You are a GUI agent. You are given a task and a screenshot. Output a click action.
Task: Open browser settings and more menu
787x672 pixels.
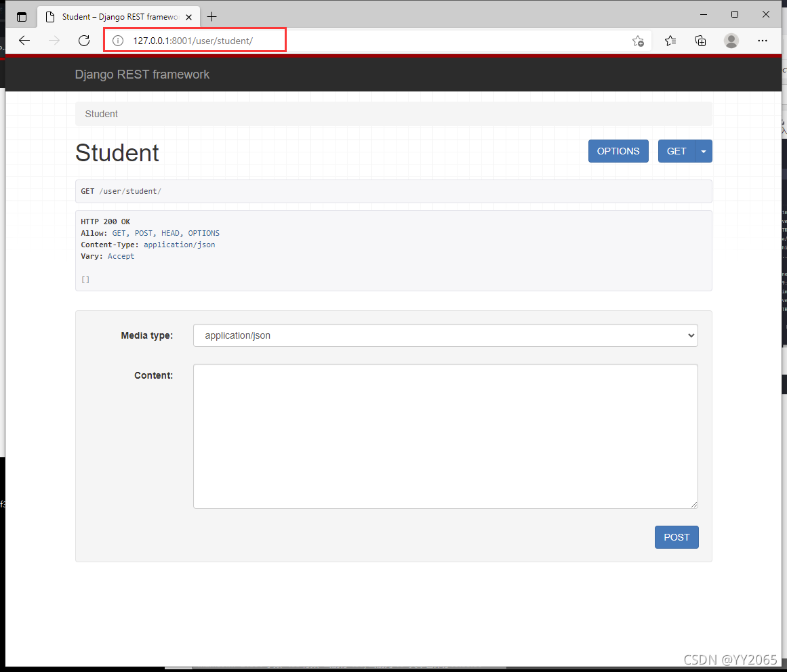pos(763,41)
